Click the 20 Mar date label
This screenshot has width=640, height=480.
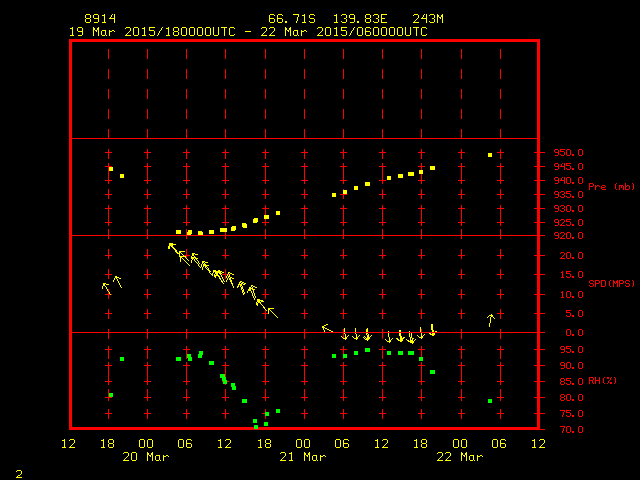point(146,457)
